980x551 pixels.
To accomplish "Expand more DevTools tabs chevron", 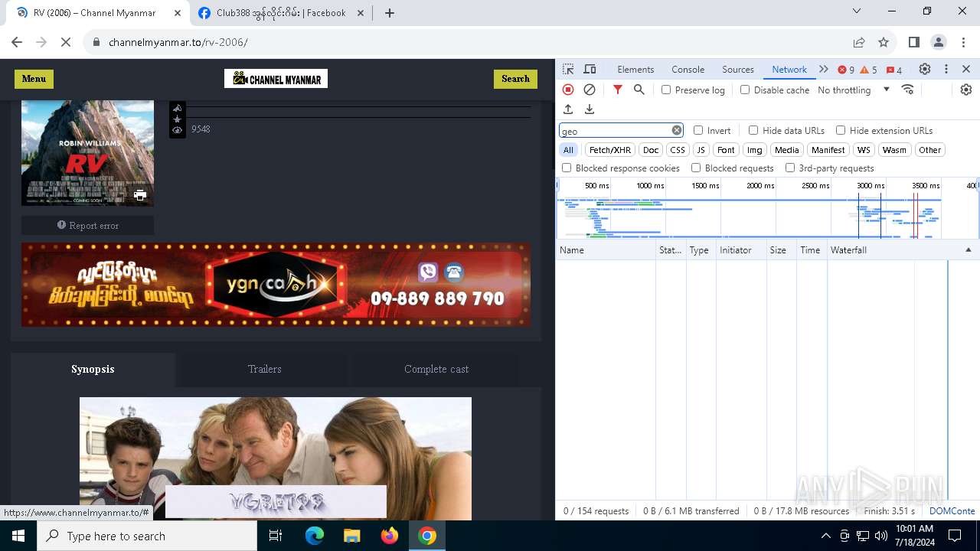I will pyautogui.click(x=824, y=69).
